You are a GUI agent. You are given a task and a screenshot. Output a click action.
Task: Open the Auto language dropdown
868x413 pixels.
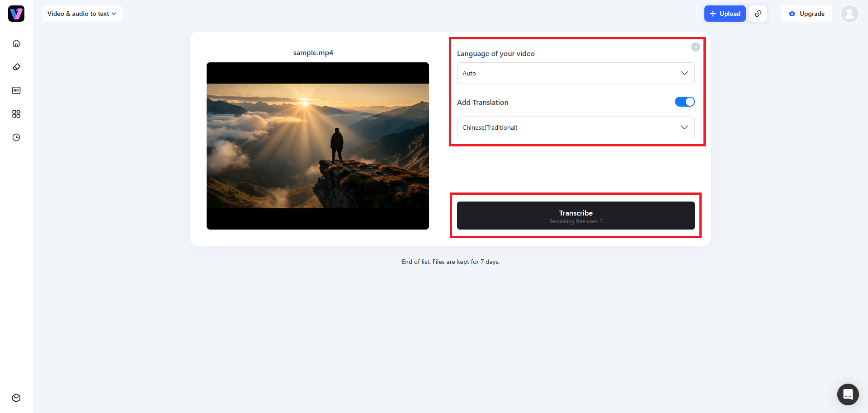(x=576, y=73)
